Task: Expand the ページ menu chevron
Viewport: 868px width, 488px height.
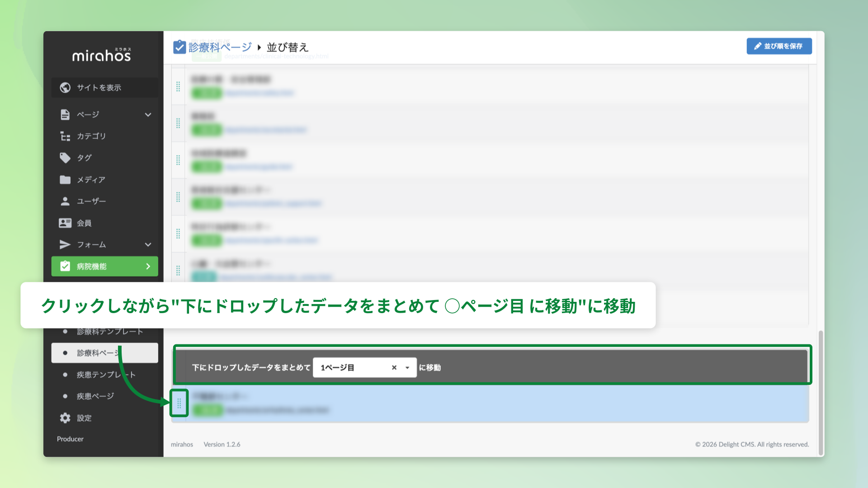Action: pos(148,114)
